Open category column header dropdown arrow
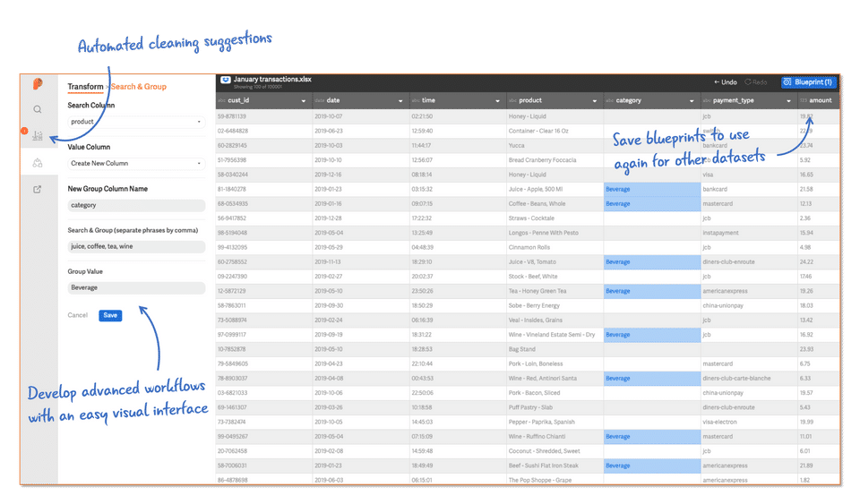This screenshot has width=860, height=504. pyautogui.click(x=692, y=101)
